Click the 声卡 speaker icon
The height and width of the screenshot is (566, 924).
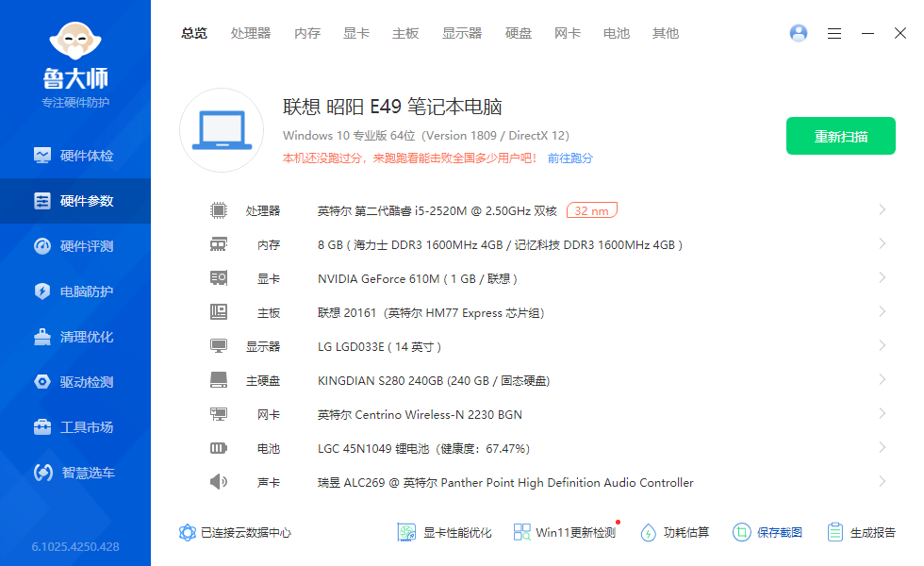[219, 482]
